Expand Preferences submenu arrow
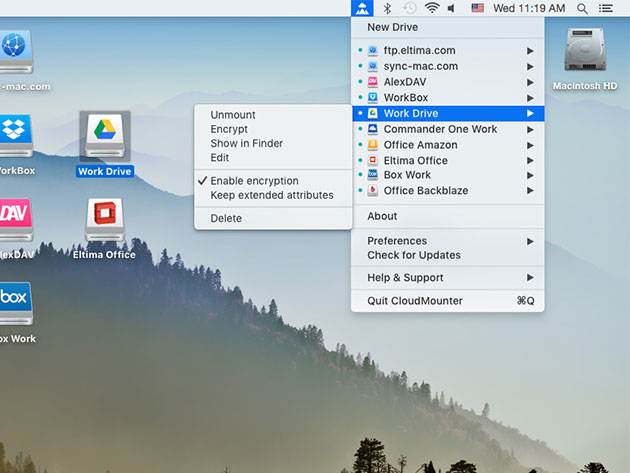This screenshot has height=473, width=630. click(530, 241)
